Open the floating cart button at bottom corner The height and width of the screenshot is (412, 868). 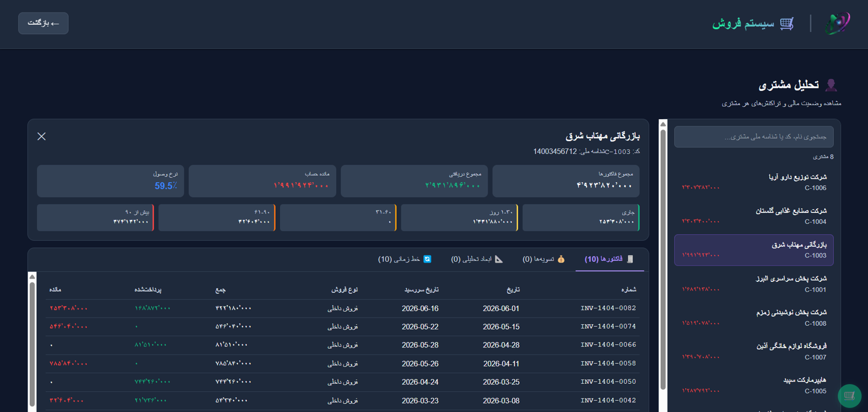tap(850, 396)
